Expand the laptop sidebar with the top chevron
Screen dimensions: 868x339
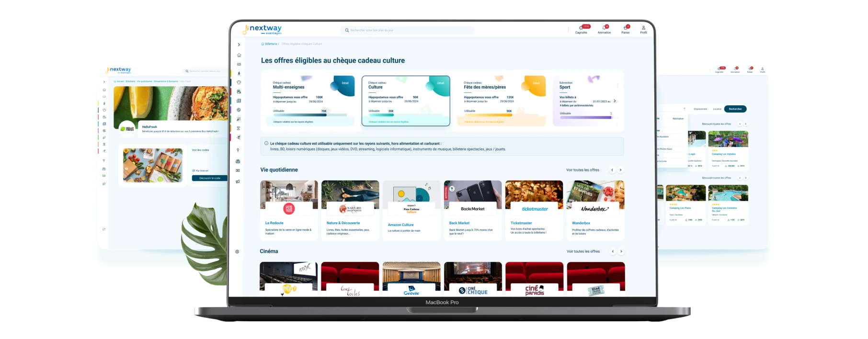pyautogui.click(x=239, y=45)
